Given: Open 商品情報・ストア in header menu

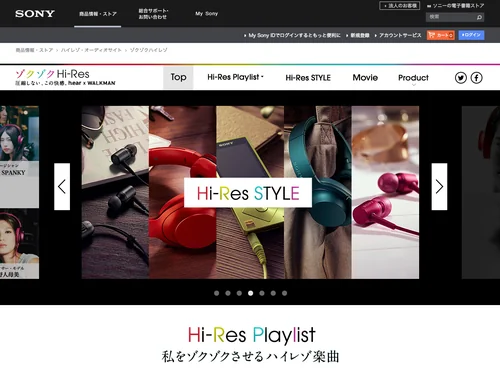Looking at the screenshot, I should point(98,14).
